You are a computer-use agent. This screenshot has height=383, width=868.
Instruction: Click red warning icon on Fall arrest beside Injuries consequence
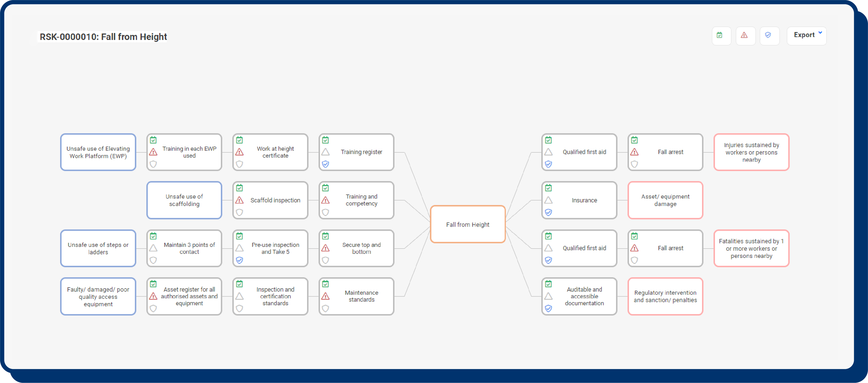coord(634,152)
